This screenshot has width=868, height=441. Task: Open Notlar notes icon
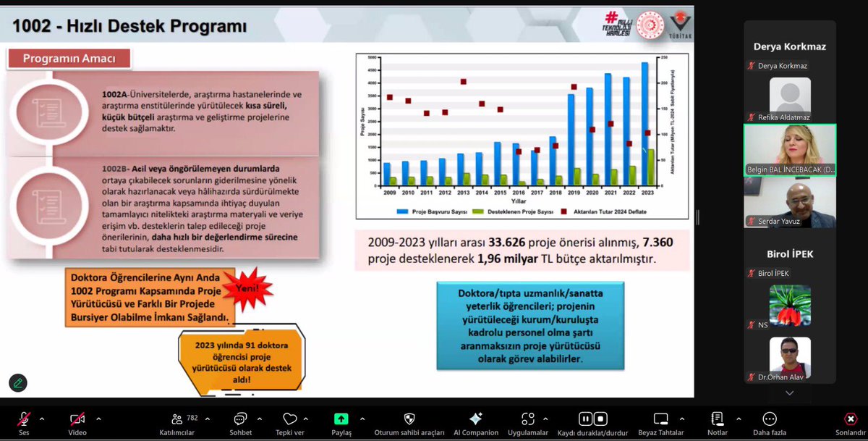click(718, 419)
